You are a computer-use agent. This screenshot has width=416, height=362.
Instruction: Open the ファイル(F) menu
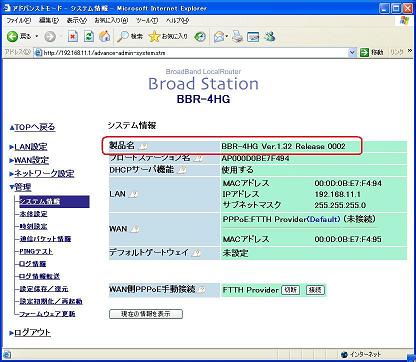tap(19, 21)
